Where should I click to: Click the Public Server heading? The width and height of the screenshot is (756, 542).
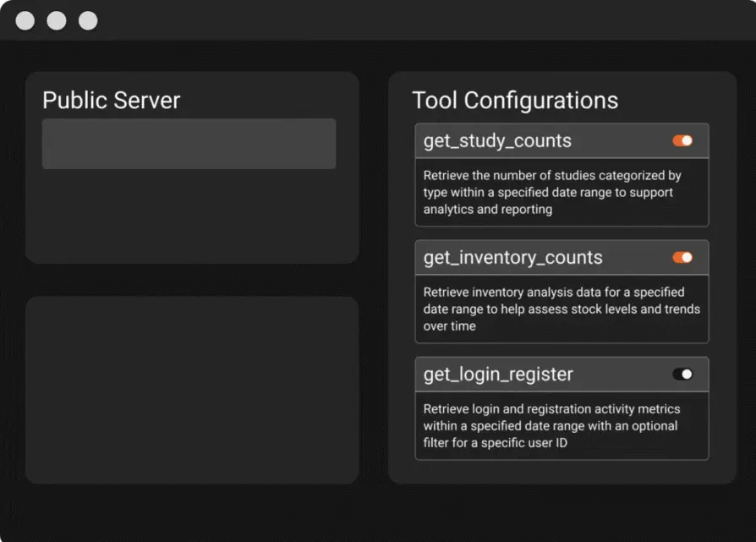pyautogui.click(x=112, y=101)
